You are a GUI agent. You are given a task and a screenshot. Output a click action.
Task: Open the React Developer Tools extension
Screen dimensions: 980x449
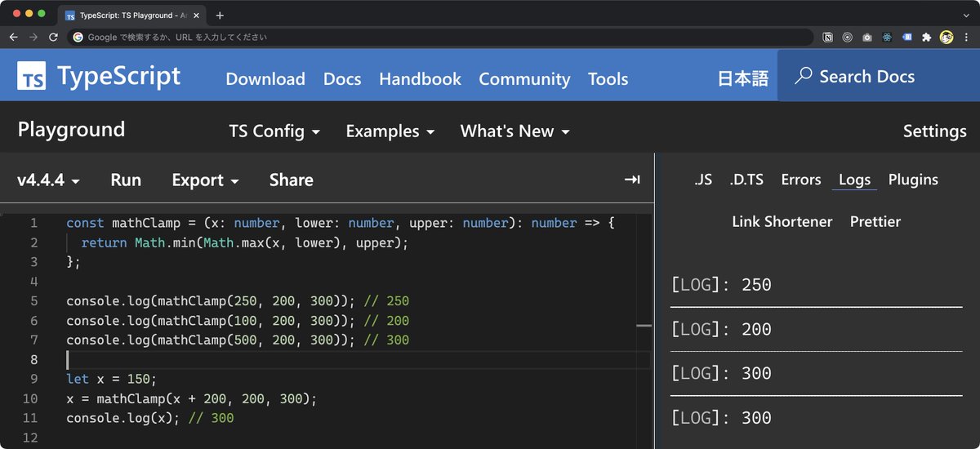pos(887,37)
